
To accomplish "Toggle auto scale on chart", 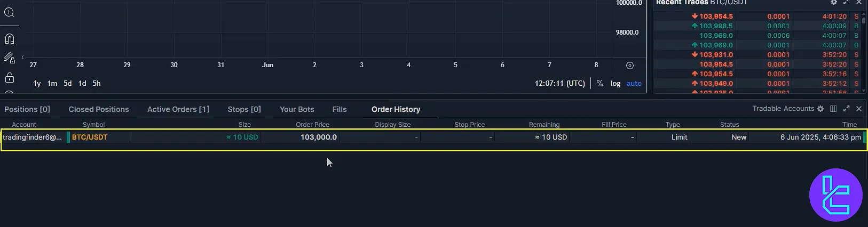I will (x=634, y=83).
